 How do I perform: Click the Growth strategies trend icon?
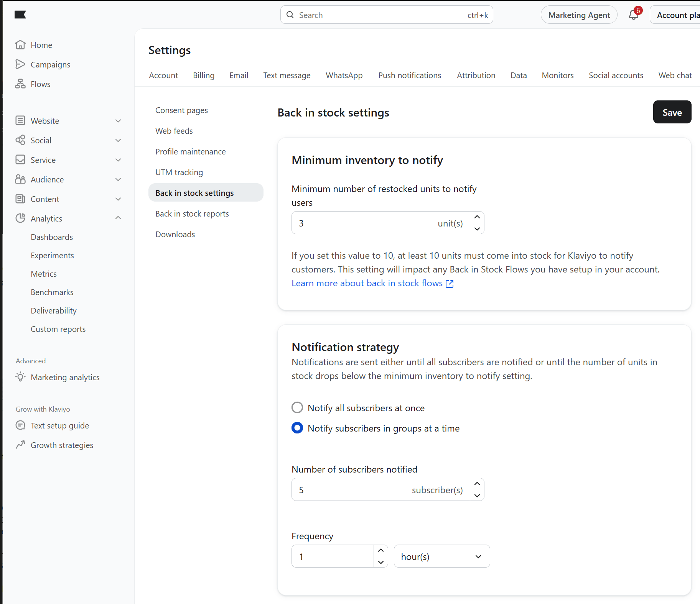[x=20, y=445]
